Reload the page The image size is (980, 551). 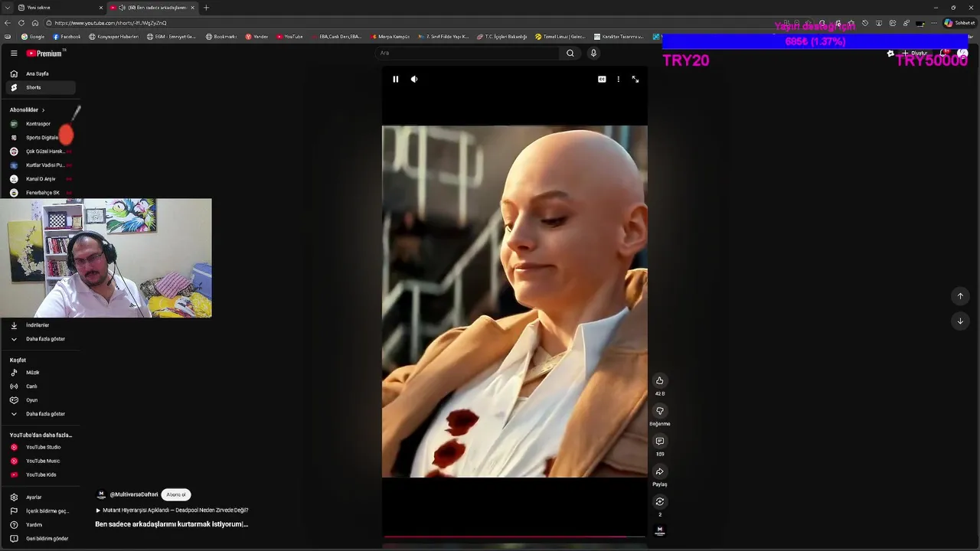click(21, 23)
